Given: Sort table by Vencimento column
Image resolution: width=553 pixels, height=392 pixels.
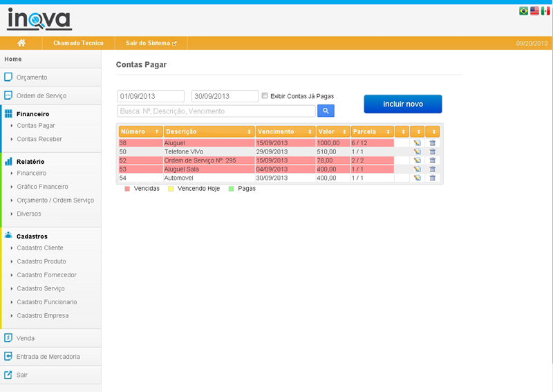Looking at the screenshot, I should pos(284,131).
